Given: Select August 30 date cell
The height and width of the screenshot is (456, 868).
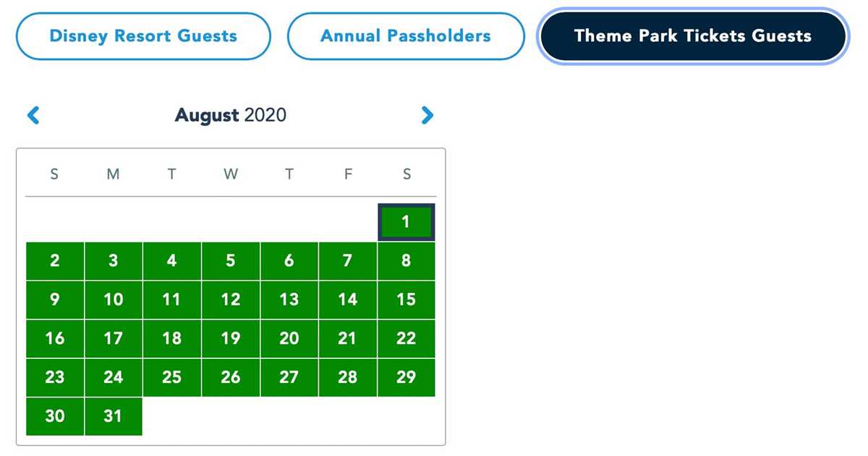Looking at the screenshot, I should pyautogui.click(x=55, y=416).
